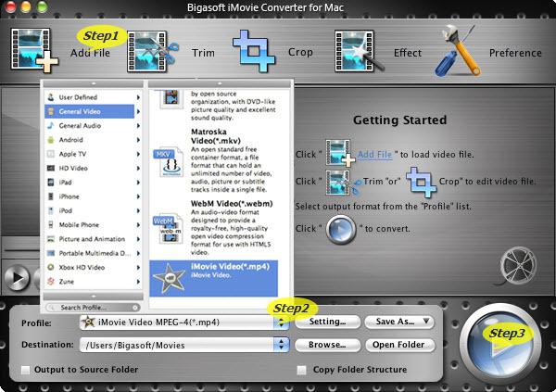Click the Search Profile input field
556x392 pixels.
(x=93, y=308)
